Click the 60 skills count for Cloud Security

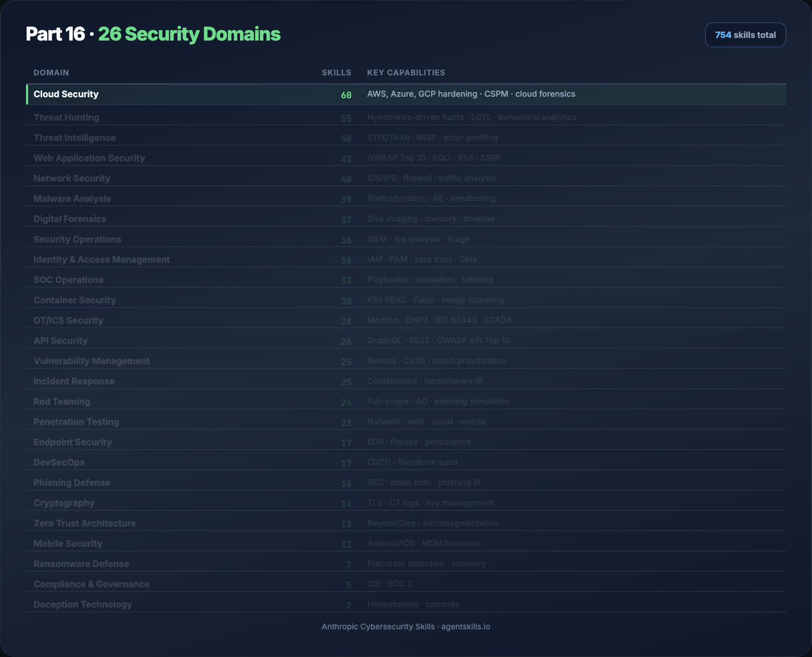click(x=346, y=95)
